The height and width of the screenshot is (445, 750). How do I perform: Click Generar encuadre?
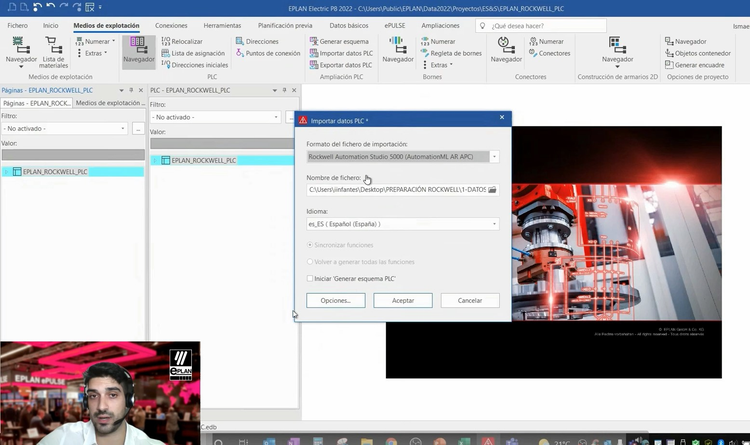(x=695, y=65)
